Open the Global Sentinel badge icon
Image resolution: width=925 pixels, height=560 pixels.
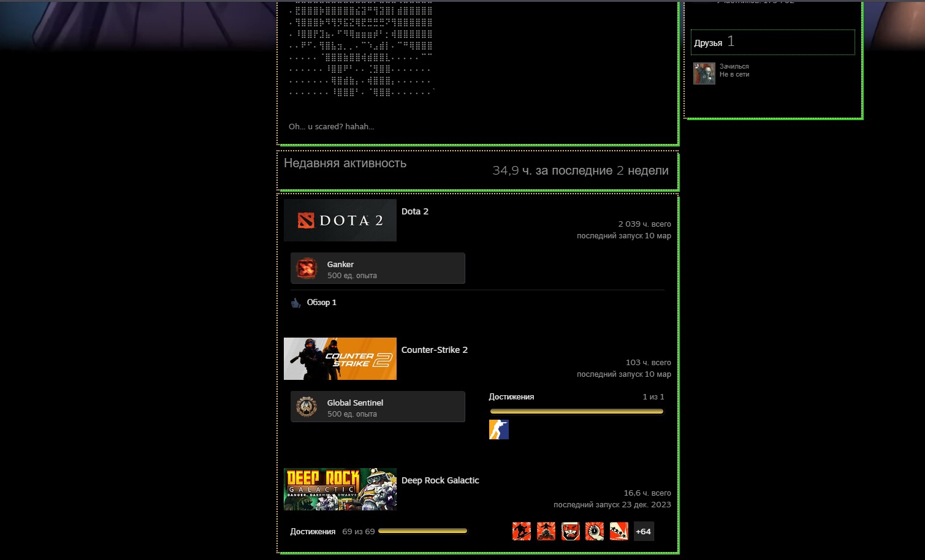(x=306, y=407)
